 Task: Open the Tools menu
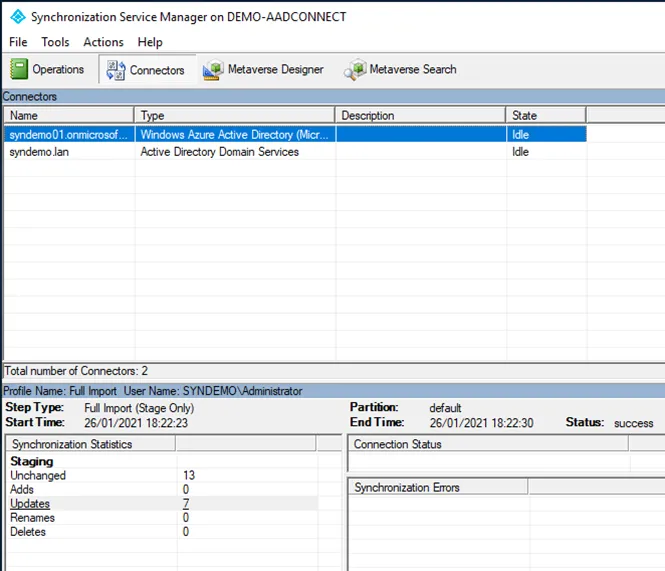pyautogui.click(x=55, y=42)
